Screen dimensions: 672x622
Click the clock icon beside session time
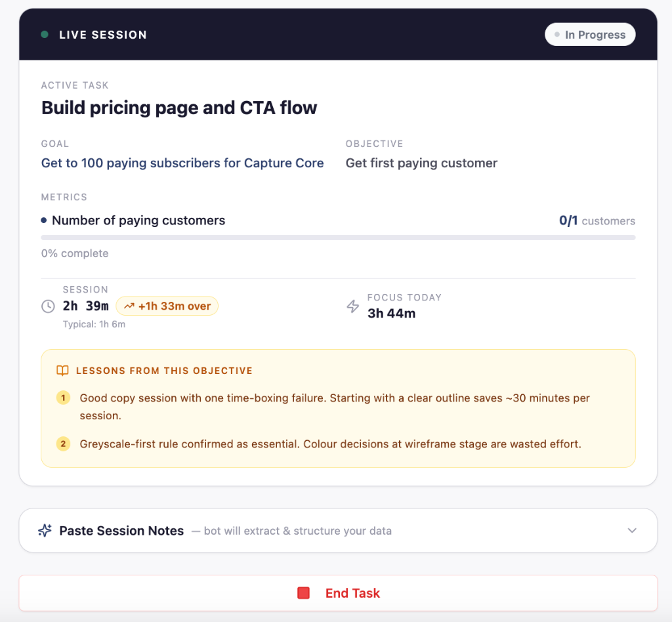tap(48, 306)
